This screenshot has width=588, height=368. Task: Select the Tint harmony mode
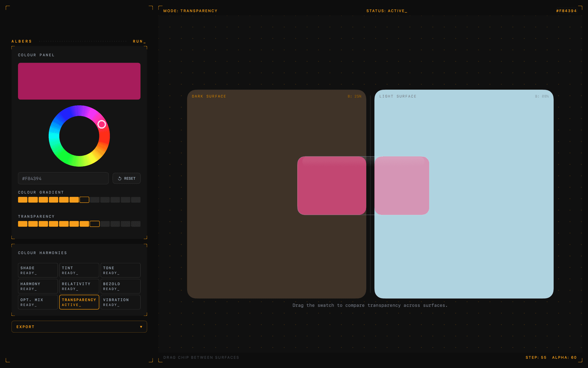click(x=79, y=270)
